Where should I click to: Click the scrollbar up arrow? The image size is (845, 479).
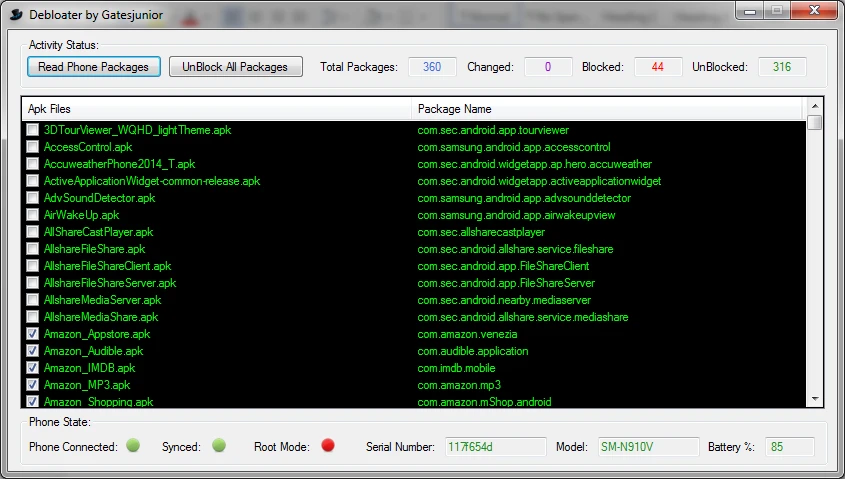pyautogui.click(x=815, y=105)
